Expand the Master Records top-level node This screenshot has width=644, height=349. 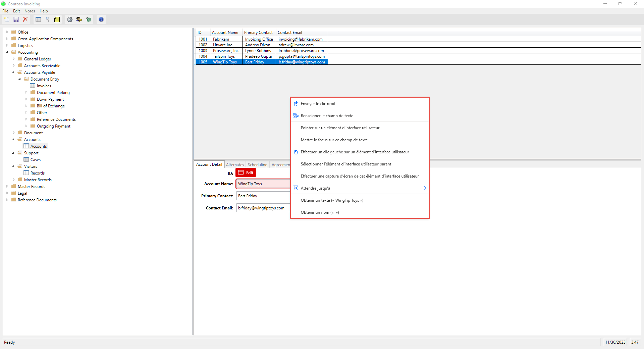pos(7,187)
